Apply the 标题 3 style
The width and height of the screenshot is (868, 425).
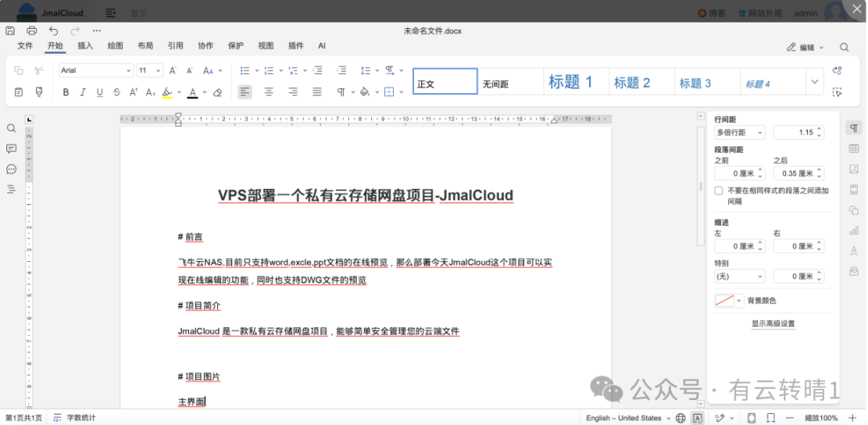tap(707, 82)
